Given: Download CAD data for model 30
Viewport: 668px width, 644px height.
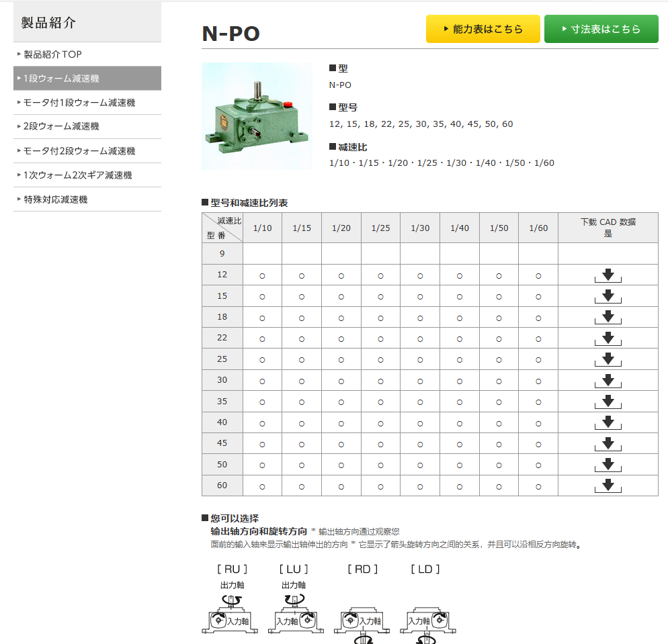Looking at the screenshot, I should 607,380.
